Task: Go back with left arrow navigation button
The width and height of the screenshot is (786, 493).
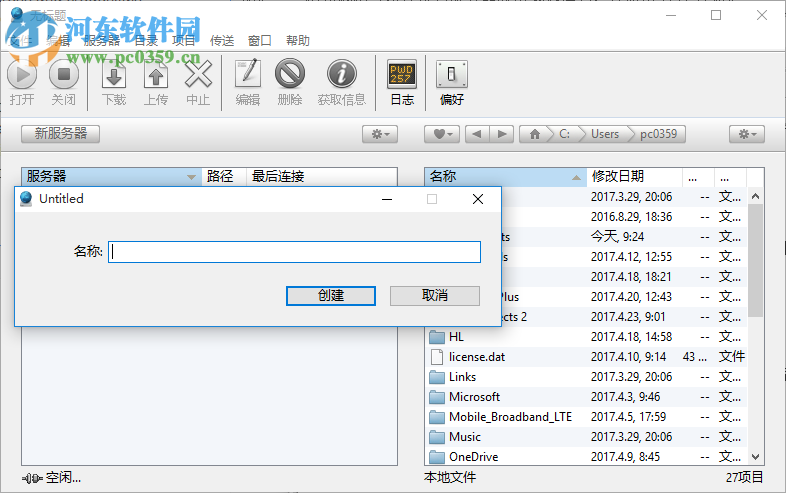Action: point(477,134)
